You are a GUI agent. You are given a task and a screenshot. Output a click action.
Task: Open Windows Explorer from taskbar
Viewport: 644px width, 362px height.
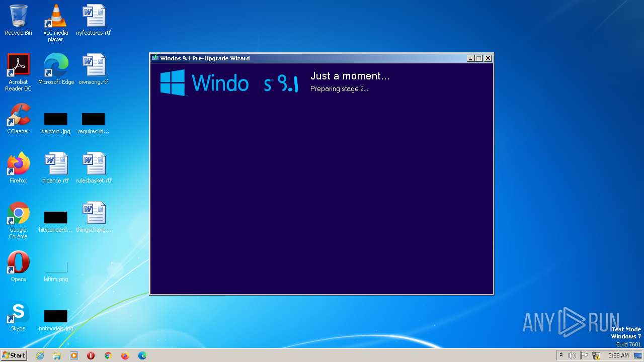click(57, 355)
